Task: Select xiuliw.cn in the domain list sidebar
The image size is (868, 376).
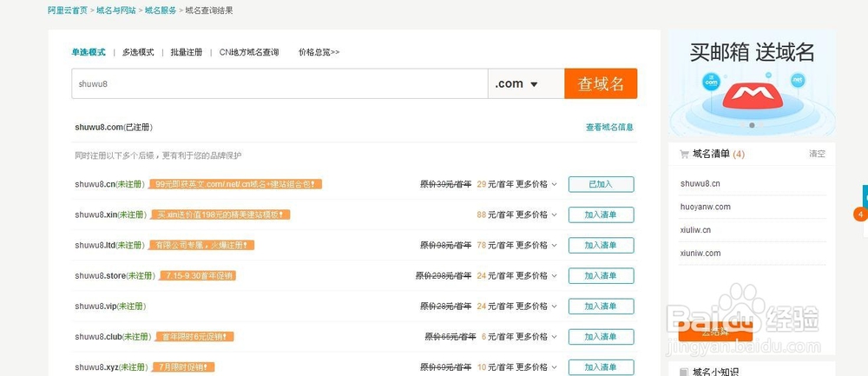Action: (x=695, y=230)
